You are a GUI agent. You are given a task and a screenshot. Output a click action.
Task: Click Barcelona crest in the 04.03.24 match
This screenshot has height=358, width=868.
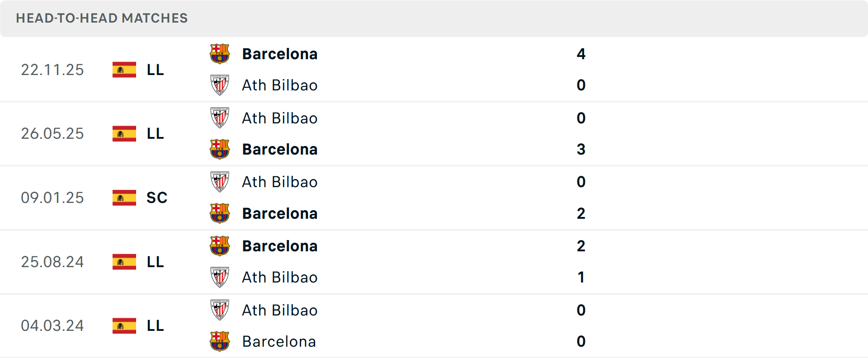pos(220,341)
